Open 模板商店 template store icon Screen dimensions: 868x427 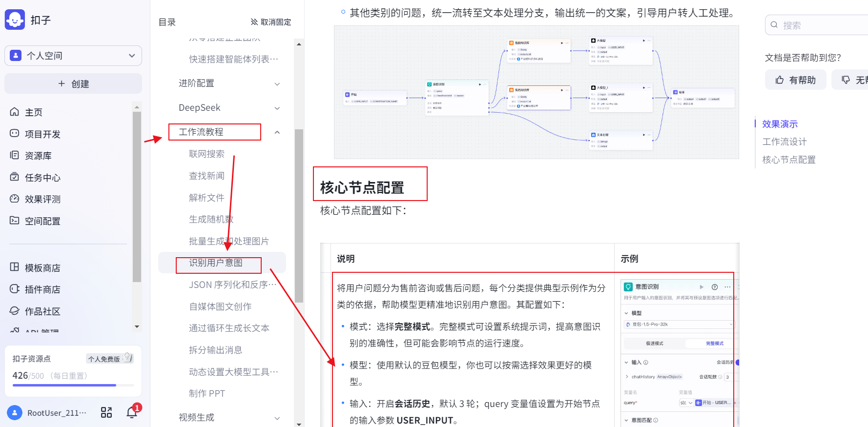point(15,267)
